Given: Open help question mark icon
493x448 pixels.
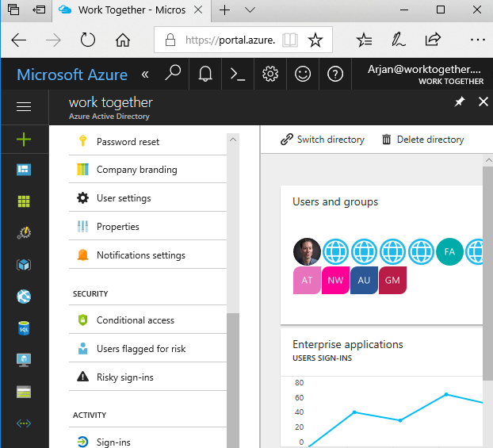Looking at the screenshot, I should tap(335, 75).
